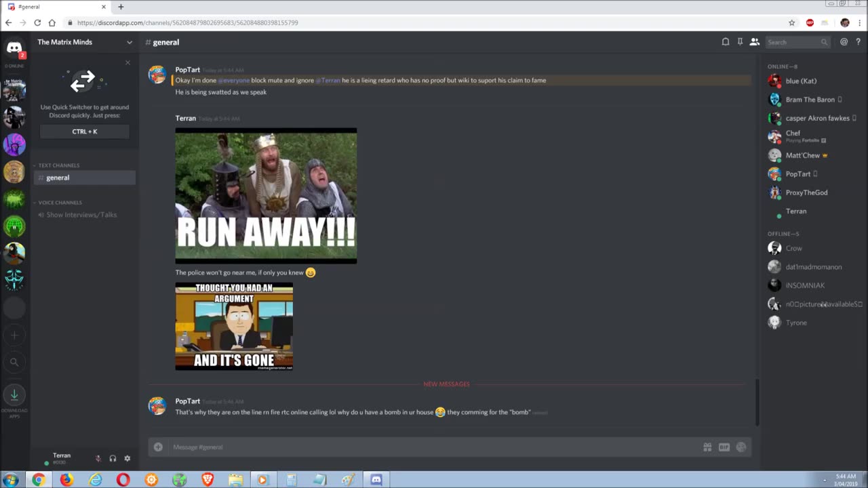Image resolution: width=868 pixels, height=488 pixels.
Task: Open notification settings bell icon
Action: point(726,42)
